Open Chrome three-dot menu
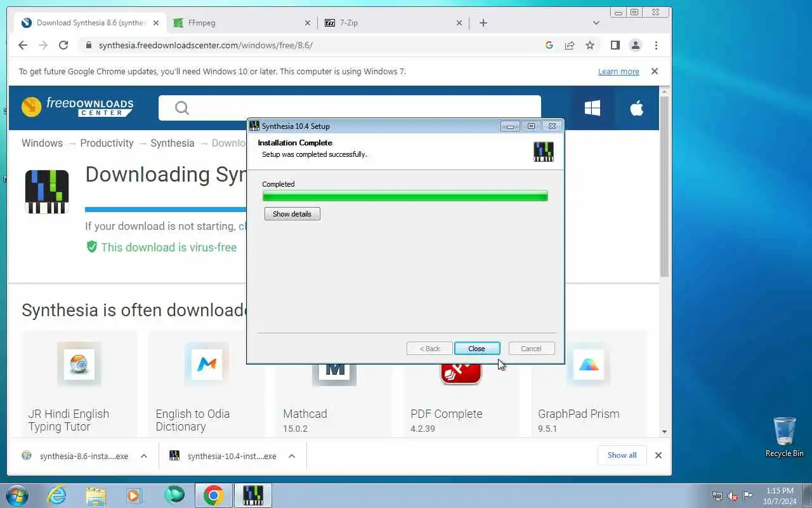The image size is (812, 508). (656, 45)
